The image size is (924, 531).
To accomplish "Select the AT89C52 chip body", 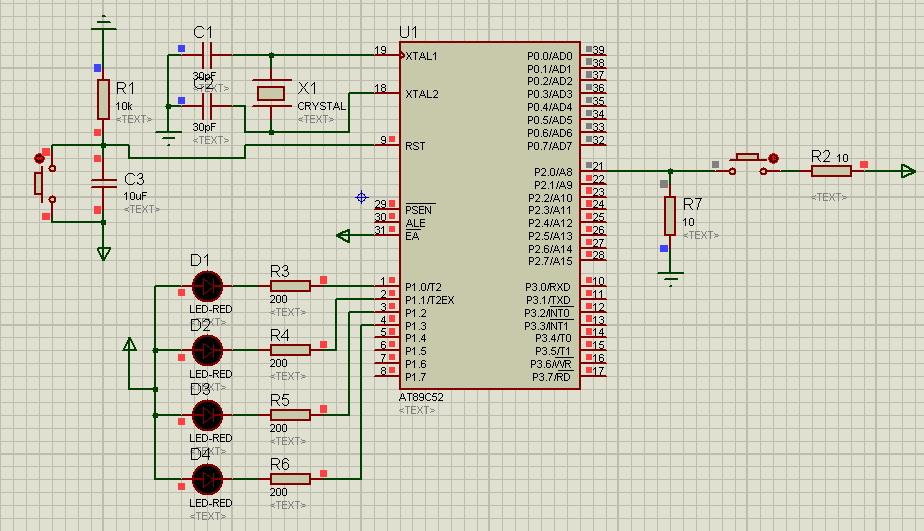I will click(x=490, y=216).
